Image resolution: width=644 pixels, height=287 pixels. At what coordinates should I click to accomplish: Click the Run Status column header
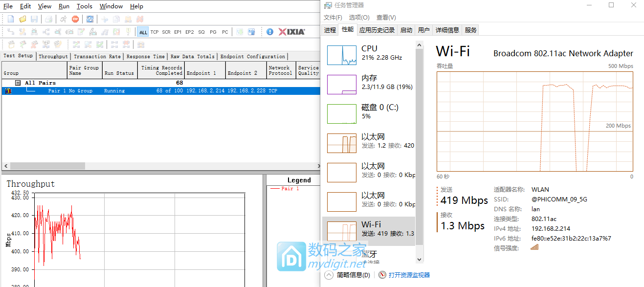coord(120,70)
